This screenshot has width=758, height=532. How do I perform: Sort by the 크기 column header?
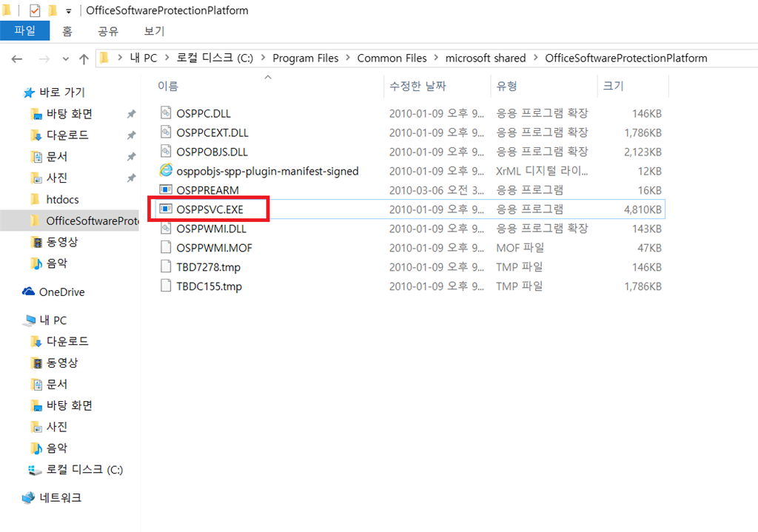(x=613, y=86)
